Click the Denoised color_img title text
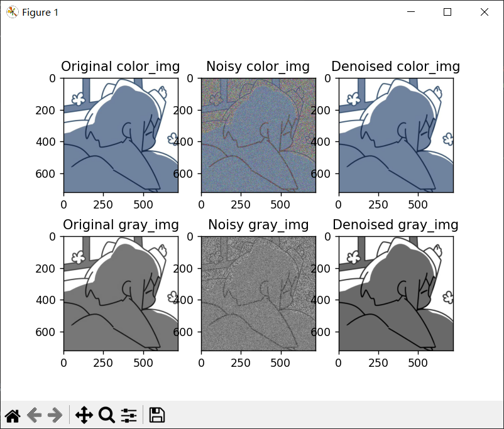 point(396,67)
